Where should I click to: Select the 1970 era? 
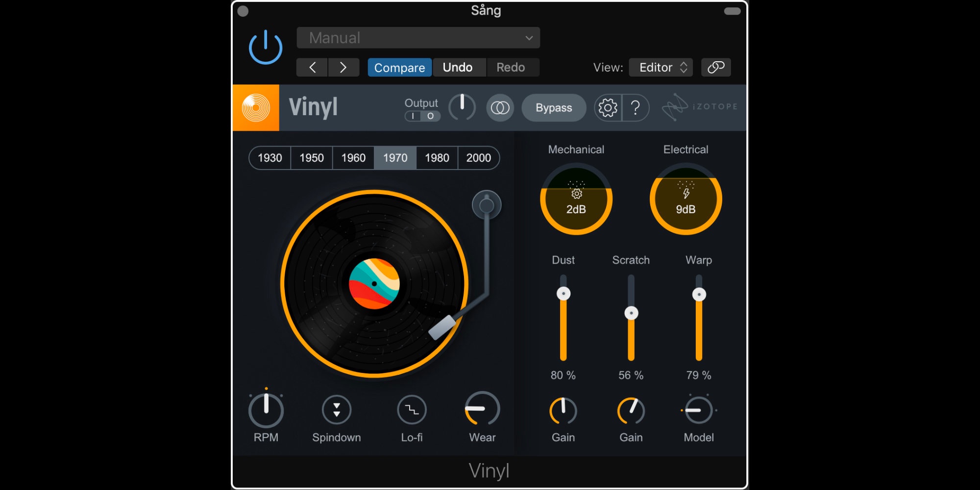point(395,158)
